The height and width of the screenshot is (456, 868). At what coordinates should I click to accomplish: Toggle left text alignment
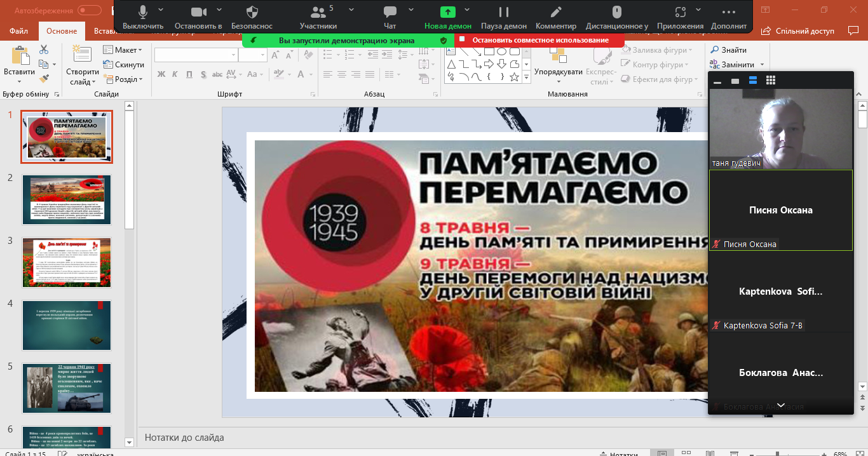coord(327,74)
